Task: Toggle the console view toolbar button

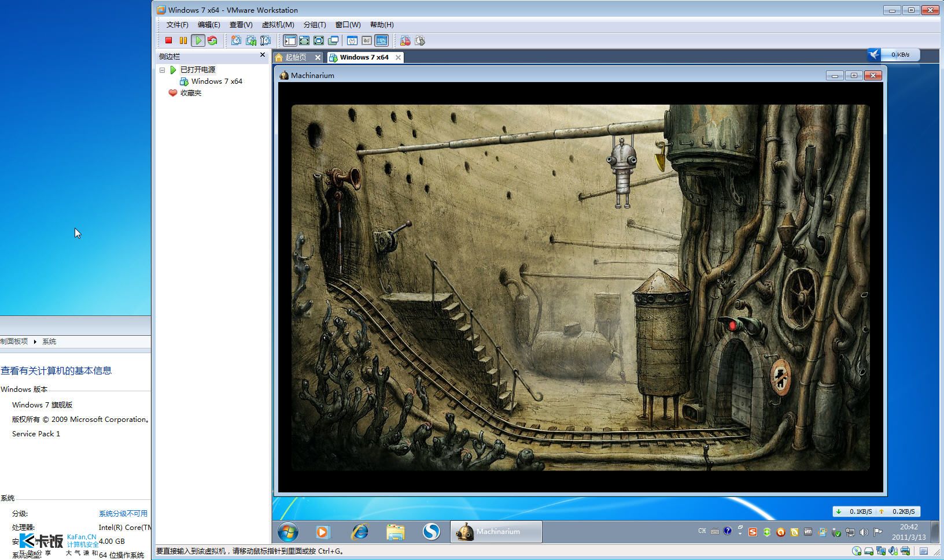Action: (381, 40)
